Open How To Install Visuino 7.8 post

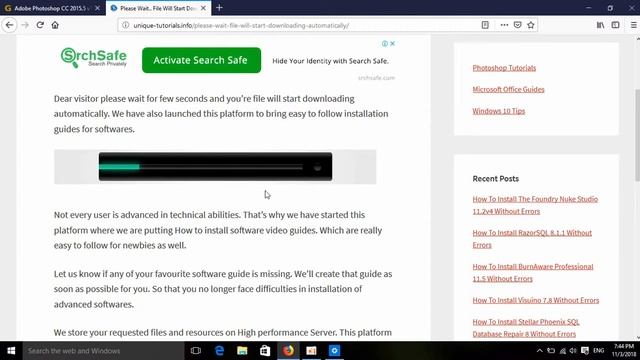536,300
